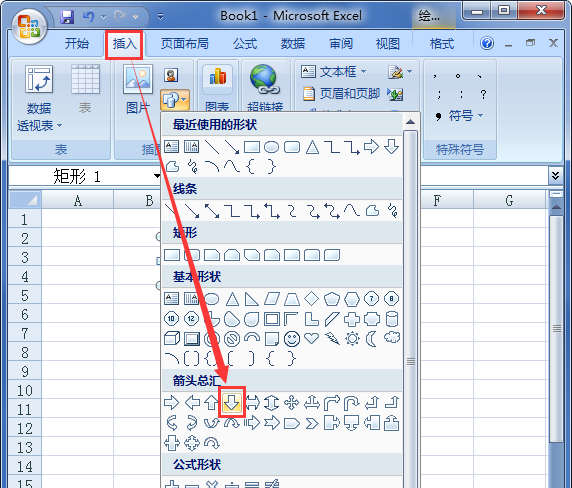
Task: Select the Oval in recently used shapes
Action: click(271, 147)
